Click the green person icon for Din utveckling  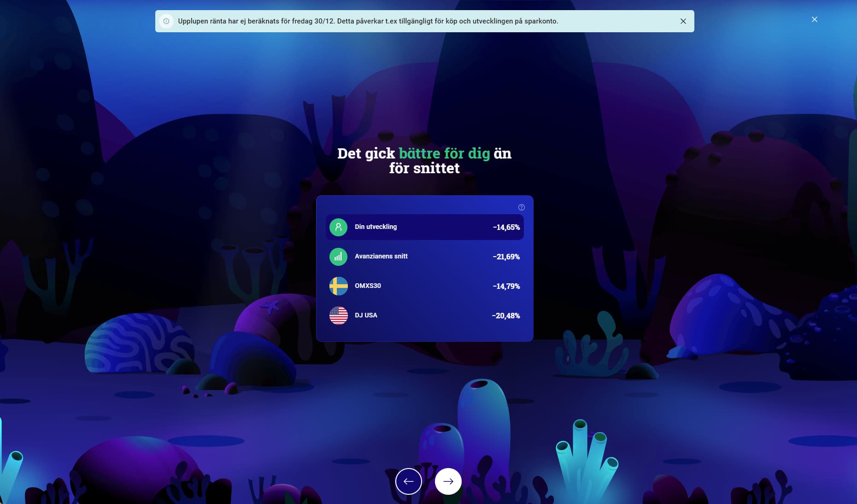tap(338, 227)
